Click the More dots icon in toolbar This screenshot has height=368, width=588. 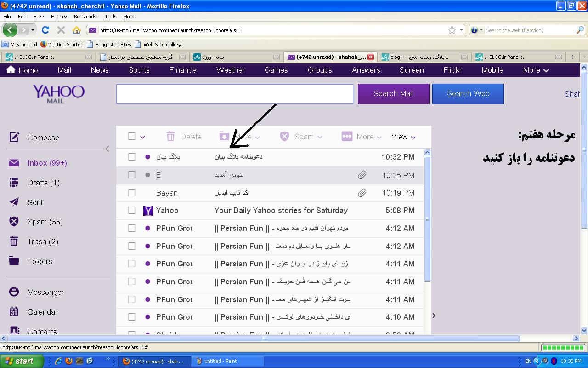tap(347, 136)
